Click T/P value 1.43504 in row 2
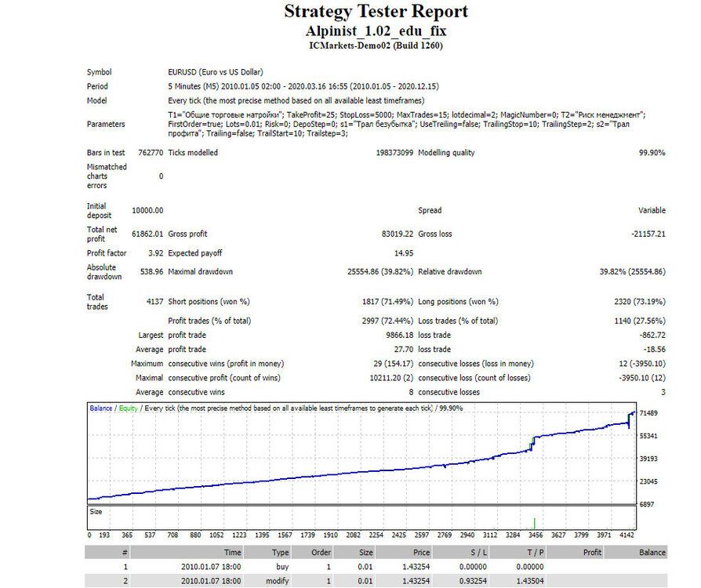Screen dimensions: 701x588 click(530, 581)
